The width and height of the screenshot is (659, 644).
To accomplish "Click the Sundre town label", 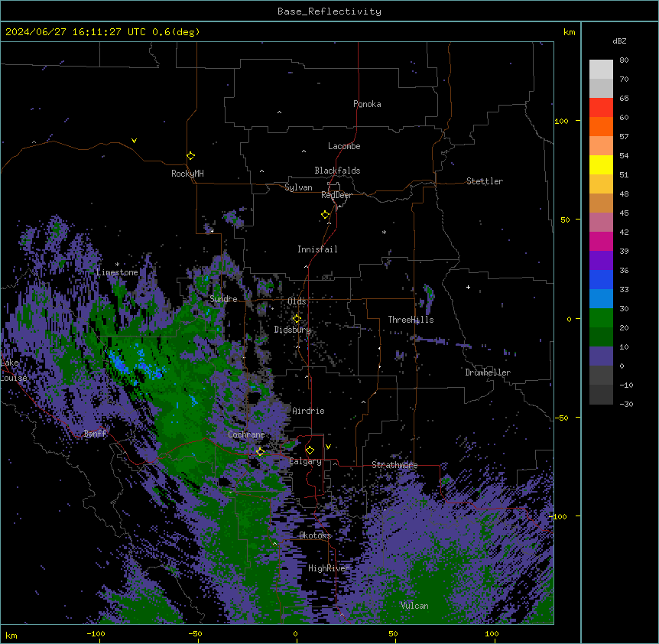I will click(x=223, y=299).
